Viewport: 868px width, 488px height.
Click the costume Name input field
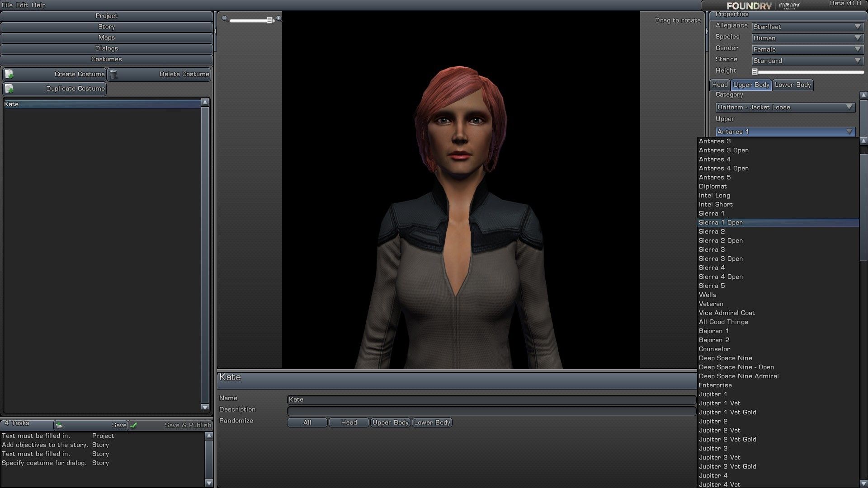click(x=491, y=399)
